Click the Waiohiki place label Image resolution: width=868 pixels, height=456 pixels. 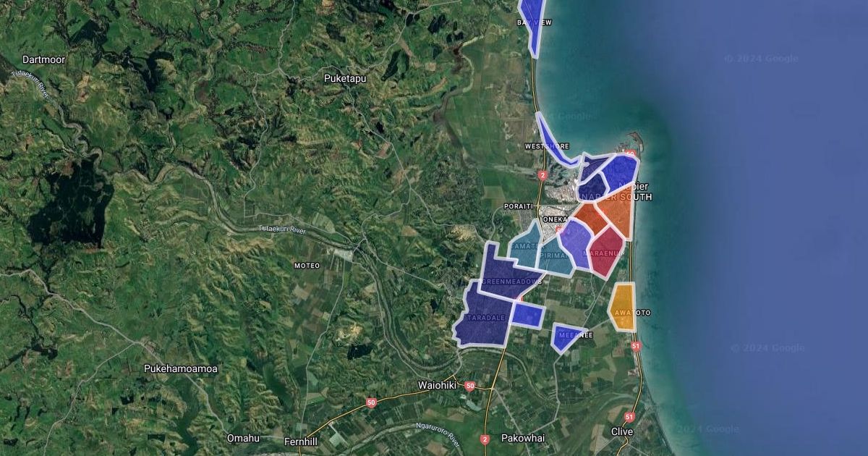438,385
